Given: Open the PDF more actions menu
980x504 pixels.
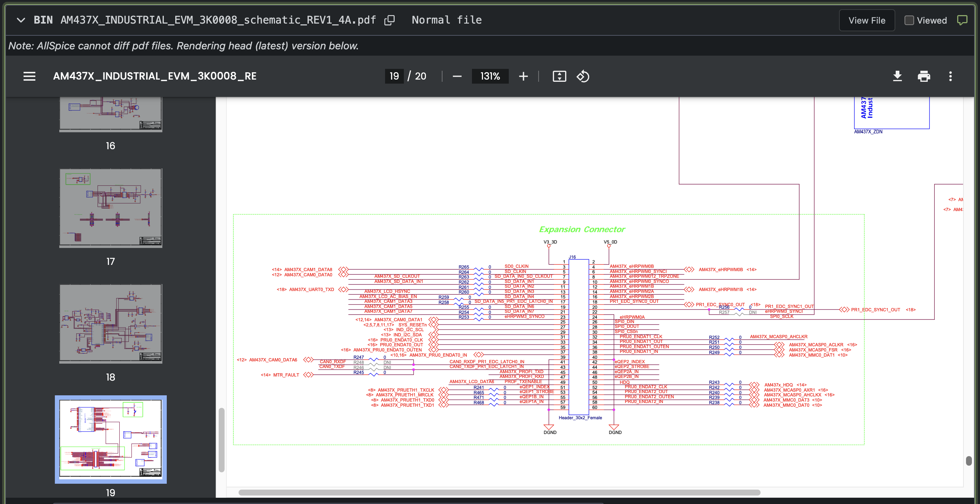Looking at the screenshot, I should (950, 76).
